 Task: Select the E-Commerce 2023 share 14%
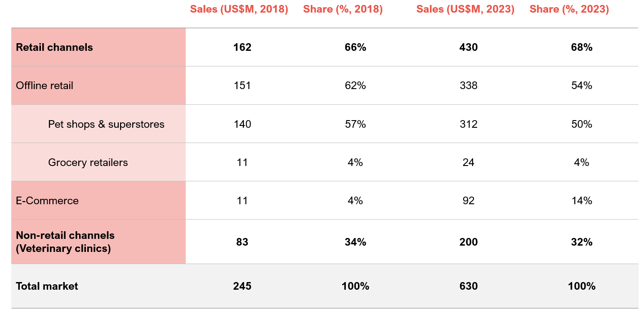point(581,201)
